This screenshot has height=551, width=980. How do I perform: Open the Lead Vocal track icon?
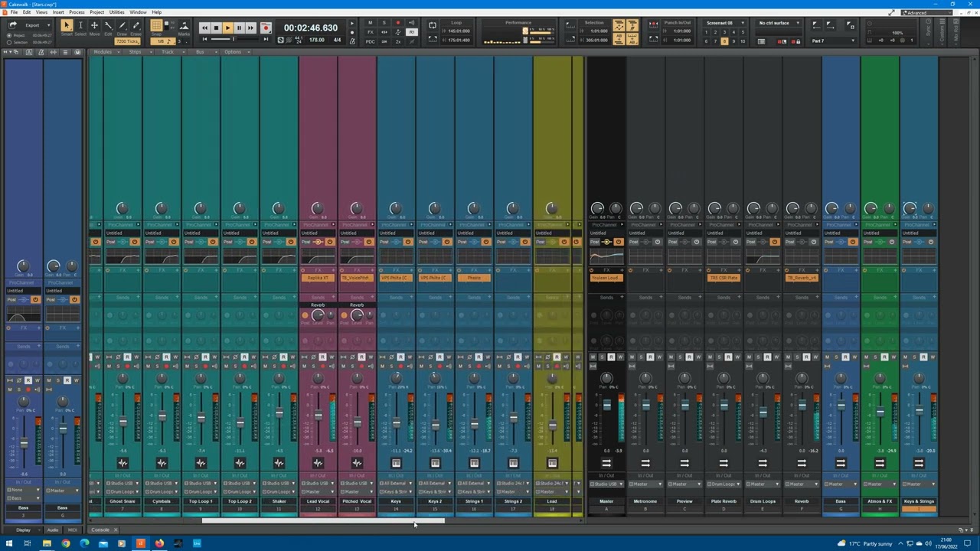tap(318, 463)
